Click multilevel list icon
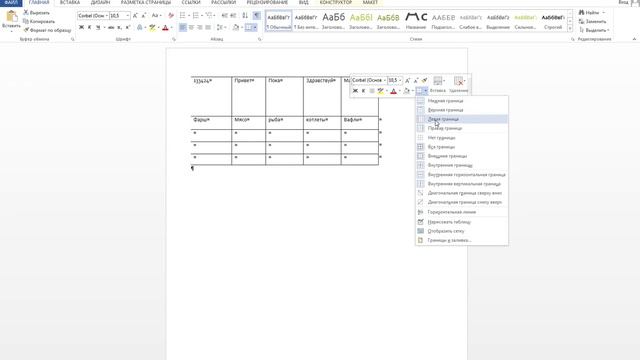This screenshot has height=360, width=640. coord(209,16)
